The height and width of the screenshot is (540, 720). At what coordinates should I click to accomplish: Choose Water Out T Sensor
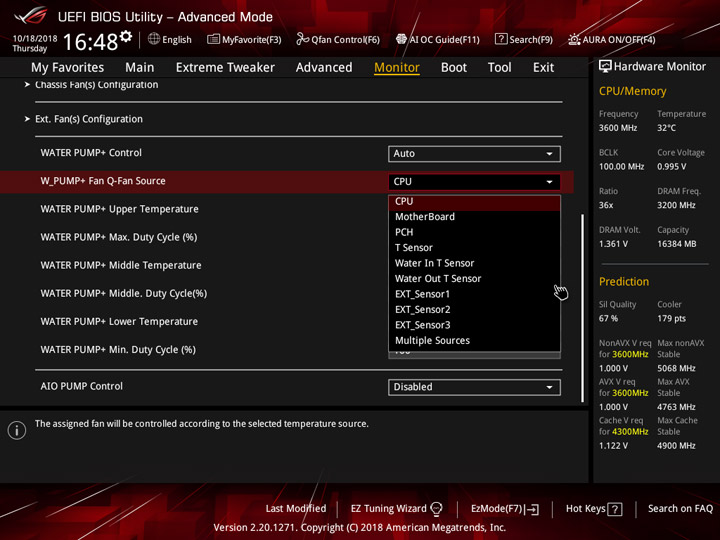click(474, 279)
